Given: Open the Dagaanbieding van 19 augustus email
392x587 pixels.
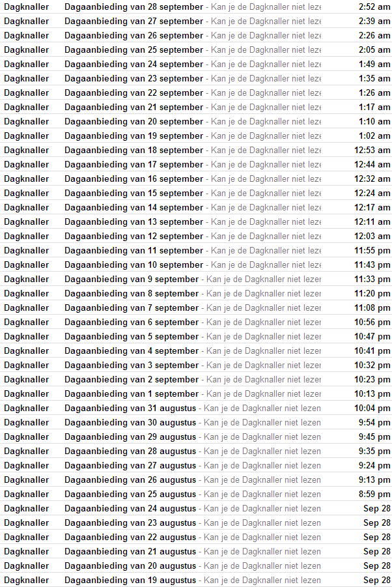Looking at the screenshot, I should [196, 580].
